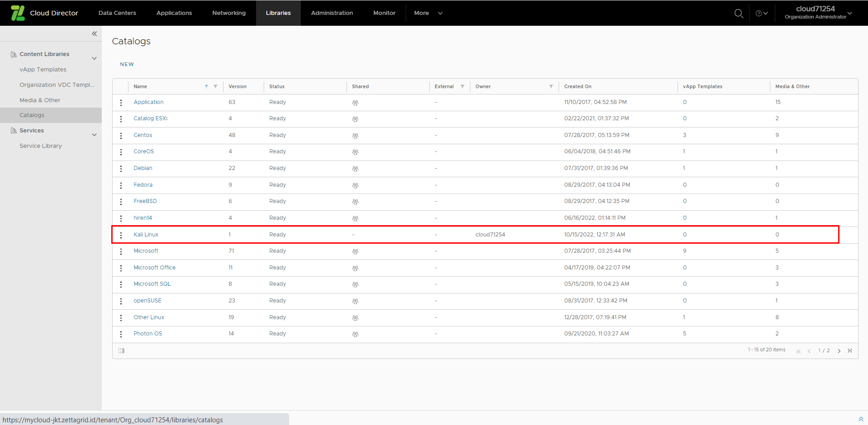This screenshot has height=425, width=868.
Task: Open the External column filter
Action: (462, 86)
